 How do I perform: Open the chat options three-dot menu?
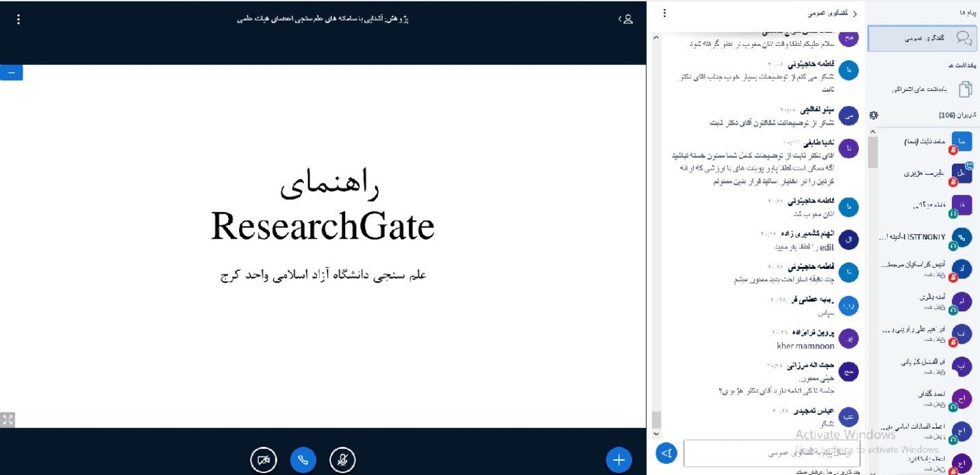tap(664, 13)
